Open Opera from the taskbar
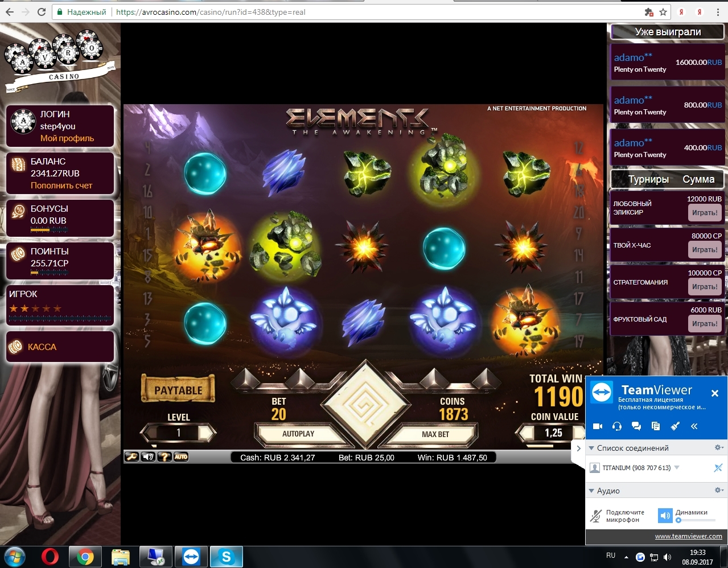Viewport: 728px width, 568px height. (x=50, y=557)
